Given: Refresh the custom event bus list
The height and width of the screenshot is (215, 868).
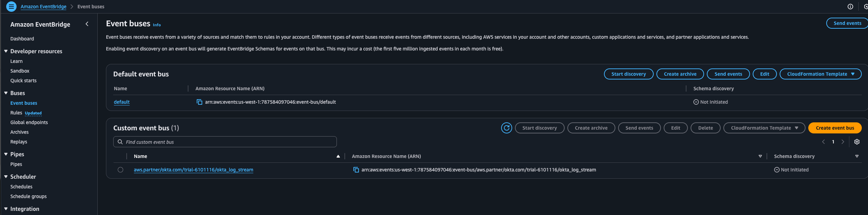Looking at the screenshot, I should [506, 128].
